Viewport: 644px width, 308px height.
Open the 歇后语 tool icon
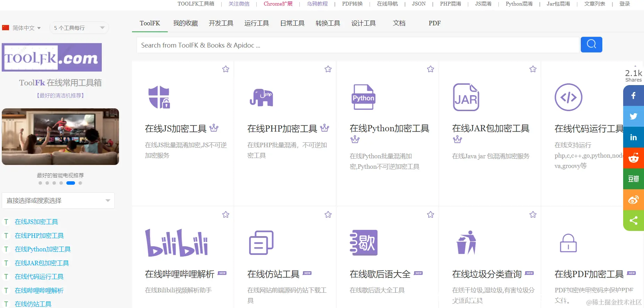click(364, 243)
